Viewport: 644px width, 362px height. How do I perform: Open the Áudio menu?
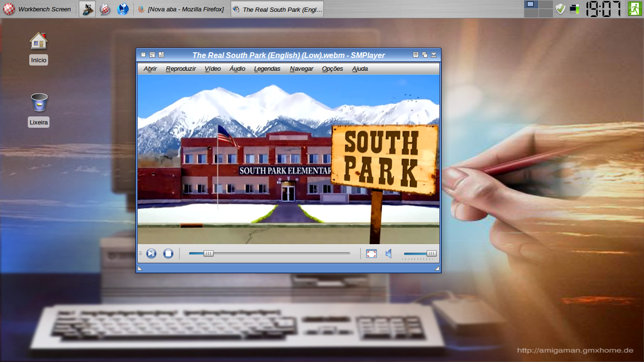[x=237, y=69]
